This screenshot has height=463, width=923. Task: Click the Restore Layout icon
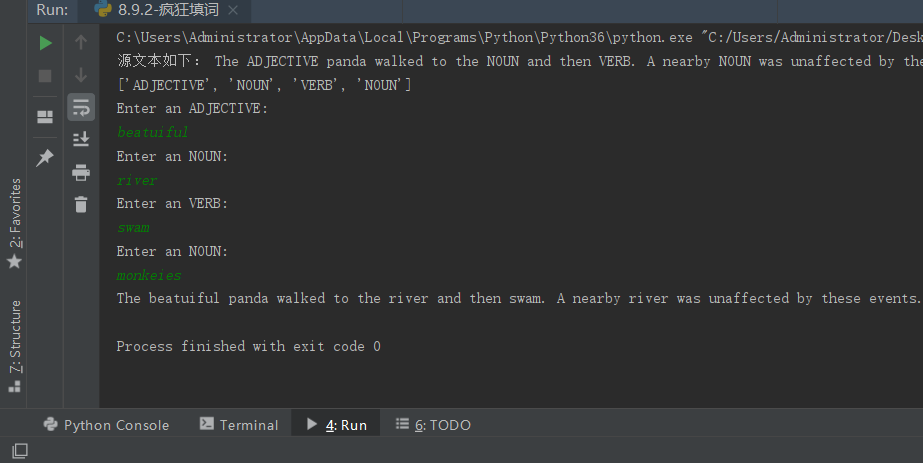(45, 117)
